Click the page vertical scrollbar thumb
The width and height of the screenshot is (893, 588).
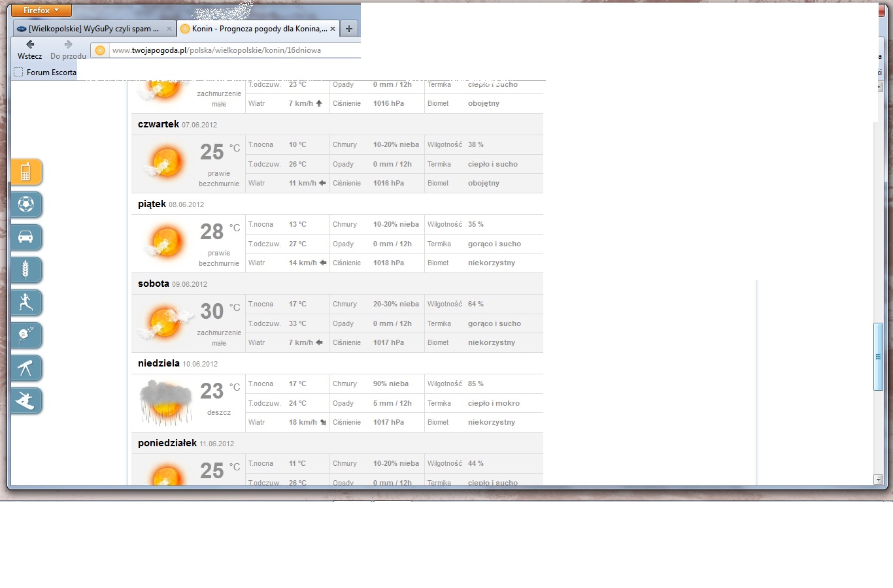coord(878,357)
